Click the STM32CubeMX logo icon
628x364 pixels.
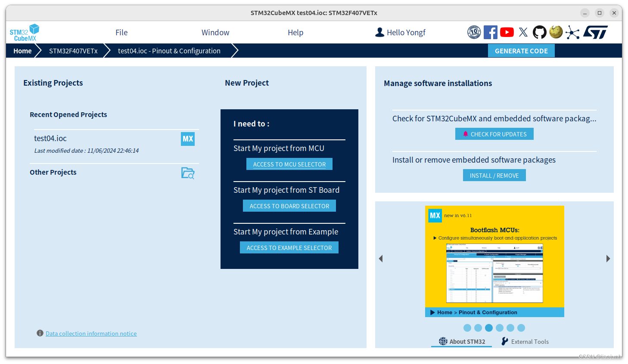(x=25, y=33)
